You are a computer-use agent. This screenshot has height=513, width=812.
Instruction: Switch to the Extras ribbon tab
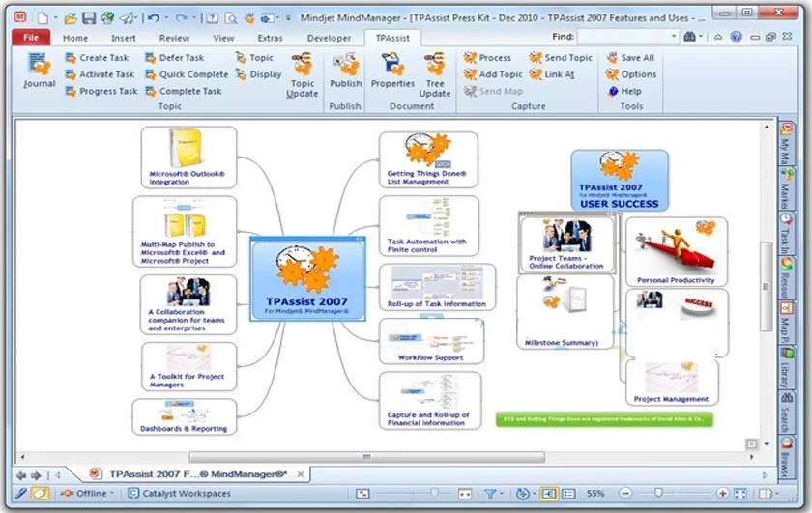270,38
